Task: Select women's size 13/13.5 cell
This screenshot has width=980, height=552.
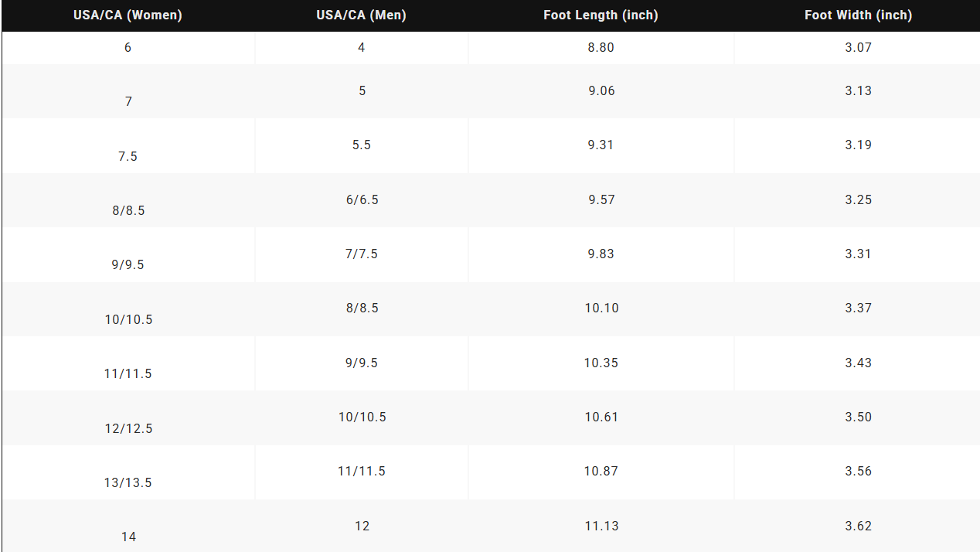Action: pyautogui.click(x=128, y=472)
